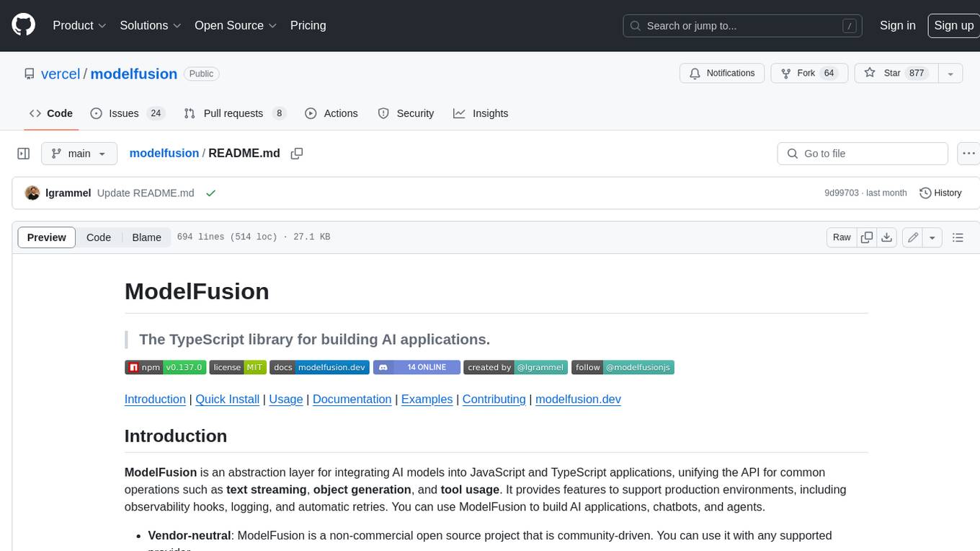
Task: Open the Raw file view
Action: (x=842, y=237)
